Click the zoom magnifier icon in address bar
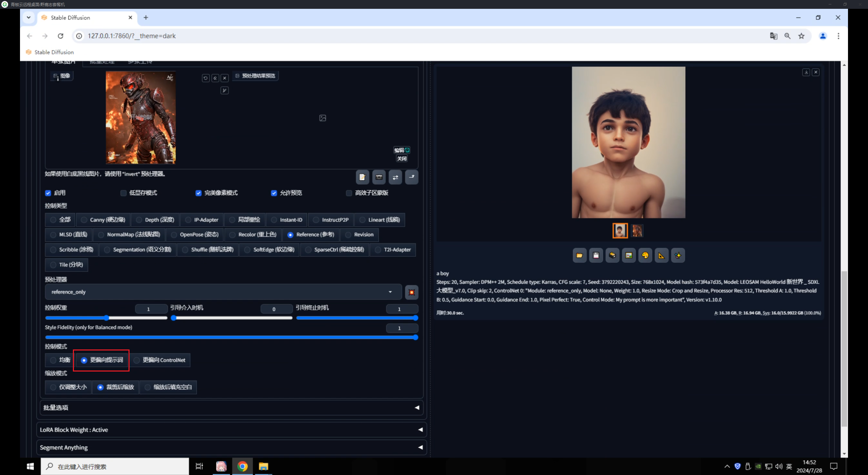Screen dimensions: 868x475 coord(787,36)
